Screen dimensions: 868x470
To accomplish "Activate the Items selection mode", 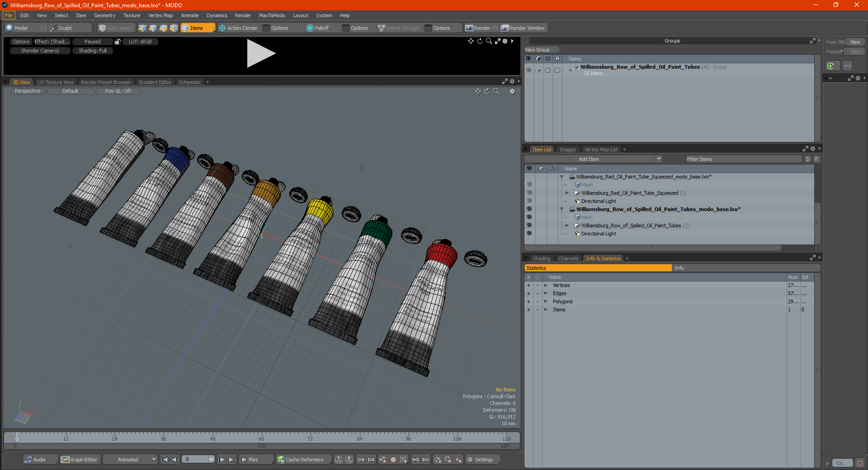I will tap(198, 28).
